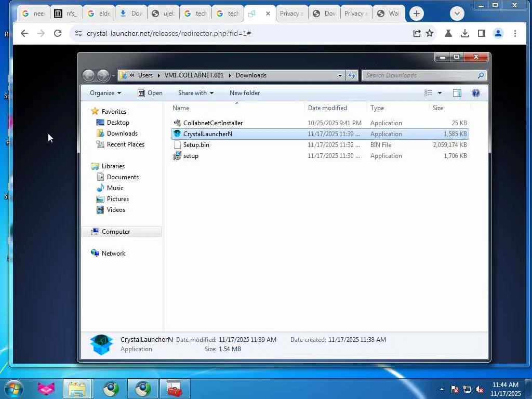Close the active crystal-launcher tab
Screen dimensions: 532x399
[x=268, y=14]
